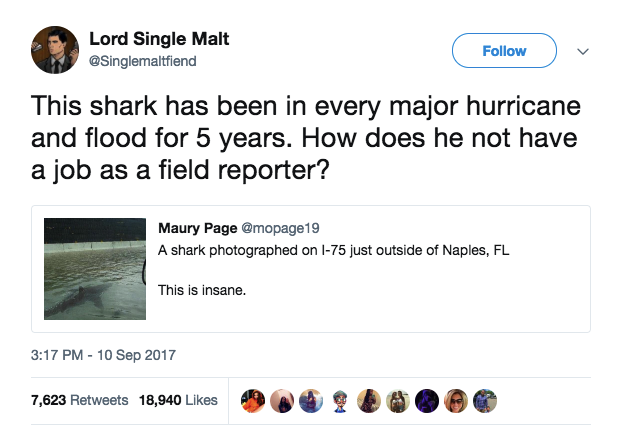The width and height of the screenshot is (626, 434).
Task: Open Maury Page's quoted tweet name
Action: (198, 228)
